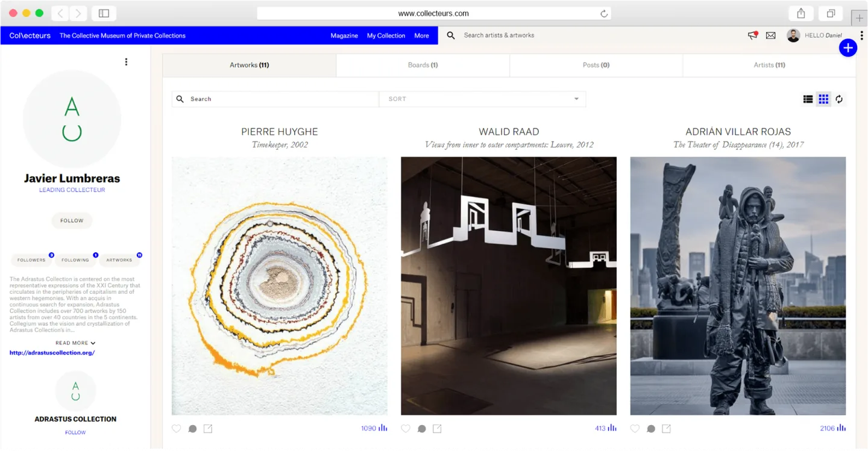Viewport: 868px width, 451px height.
Task: Open the Walid Raad Louvre image
Action: [509, 286]
